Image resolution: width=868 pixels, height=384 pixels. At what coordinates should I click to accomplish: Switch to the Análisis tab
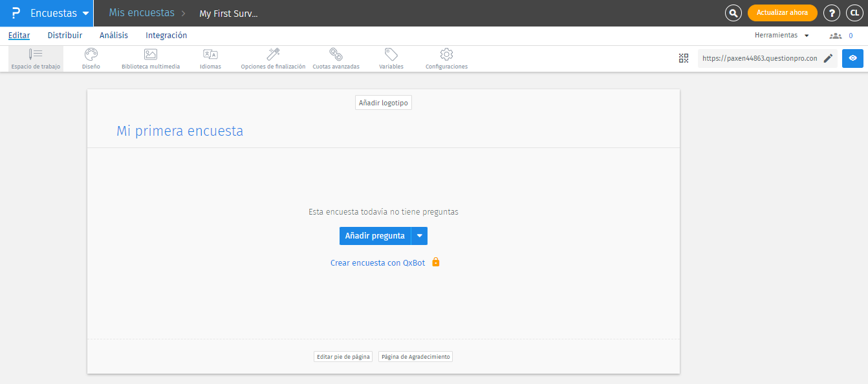click(113, 35)
